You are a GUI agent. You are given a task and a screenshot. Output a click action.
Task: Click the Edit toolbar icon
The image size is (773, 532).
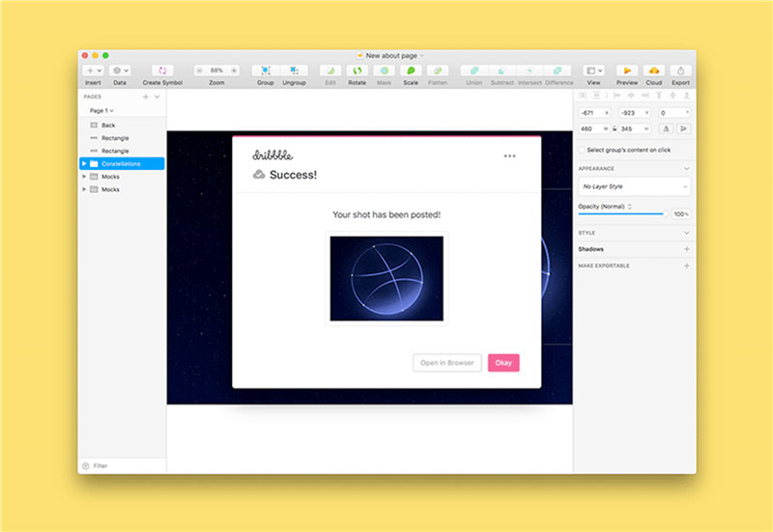[330, 70]
